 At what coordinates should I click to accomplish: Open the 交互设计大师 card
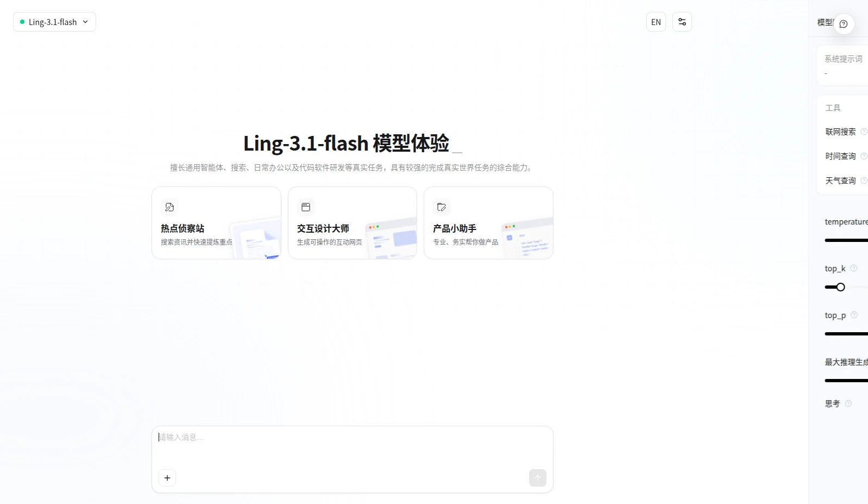pos(353,223)
